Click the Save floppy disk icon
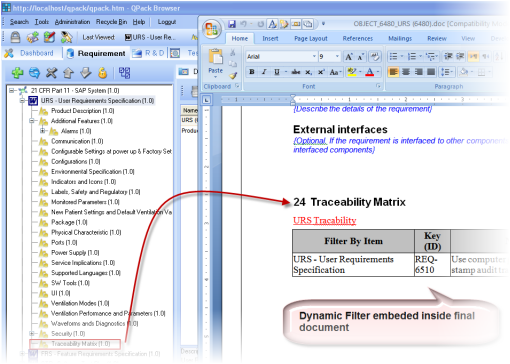Viewport: 510px width, 364px height. click(232, 24)
